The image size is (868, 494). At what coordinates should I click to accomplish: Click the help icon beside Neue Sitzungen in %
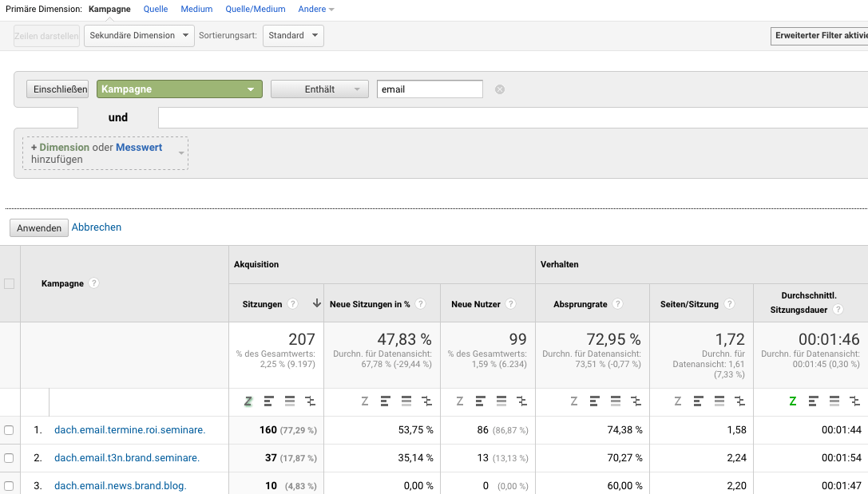click(421, 304)
